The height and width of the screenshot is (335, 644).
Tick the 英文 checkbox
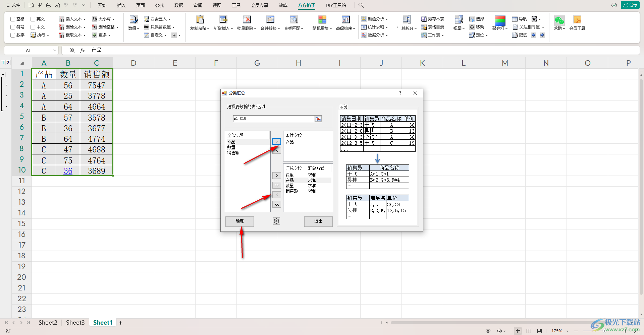coord(33,19)
